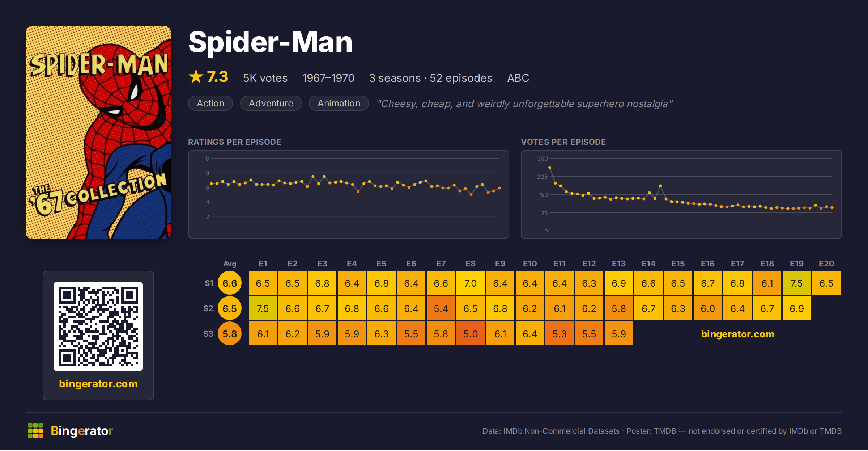Click the Bingerator grid logo icon
Image resolution: width=868 pixels, height=451 pixels.
tap(35, 431)
